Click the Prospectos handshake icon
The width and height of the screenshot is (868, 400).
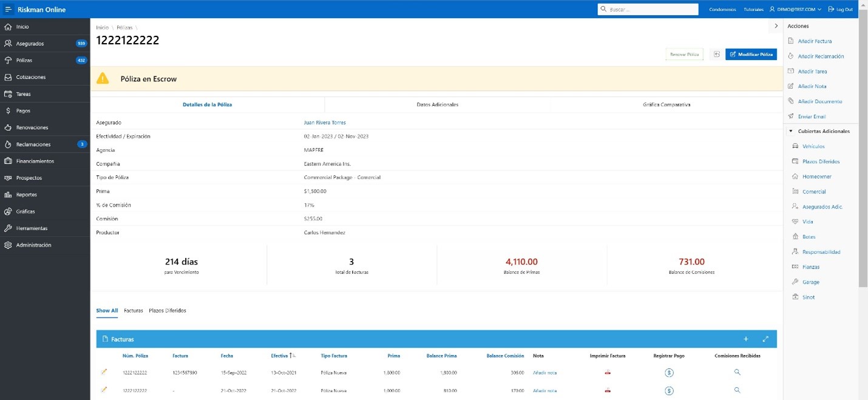click(x=8, y=178)
